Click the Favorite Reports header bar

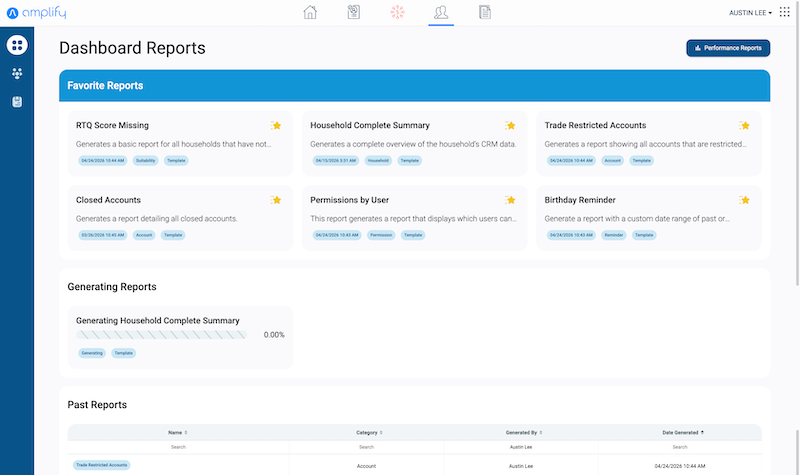point(414,86)
